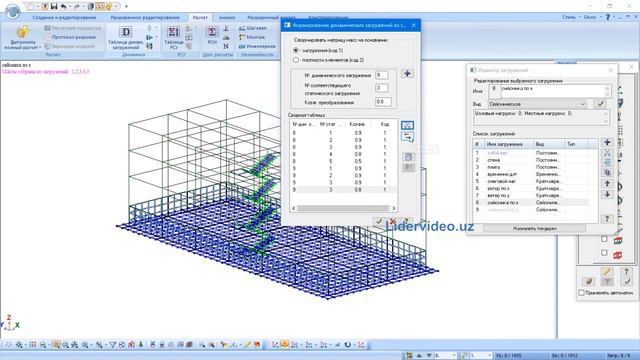Open the Вид dropdown showing Сейсмическое
This screenshot has height=360, width=640.
(x=538, y=104)
